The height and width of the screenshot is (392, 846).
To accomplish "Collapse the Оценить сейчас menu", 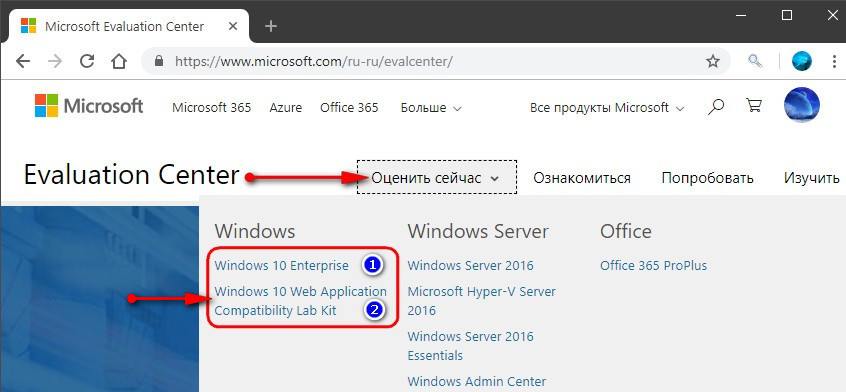I will click(x=436, y=177).
